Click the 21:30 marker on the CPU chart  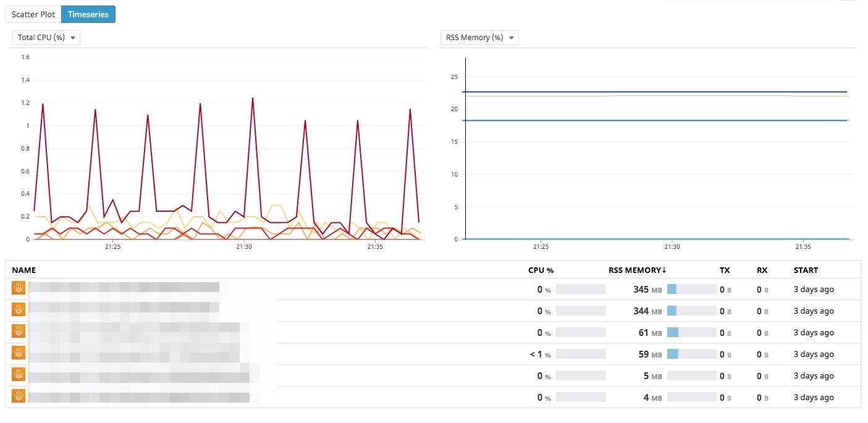click(x=244, y=246)
